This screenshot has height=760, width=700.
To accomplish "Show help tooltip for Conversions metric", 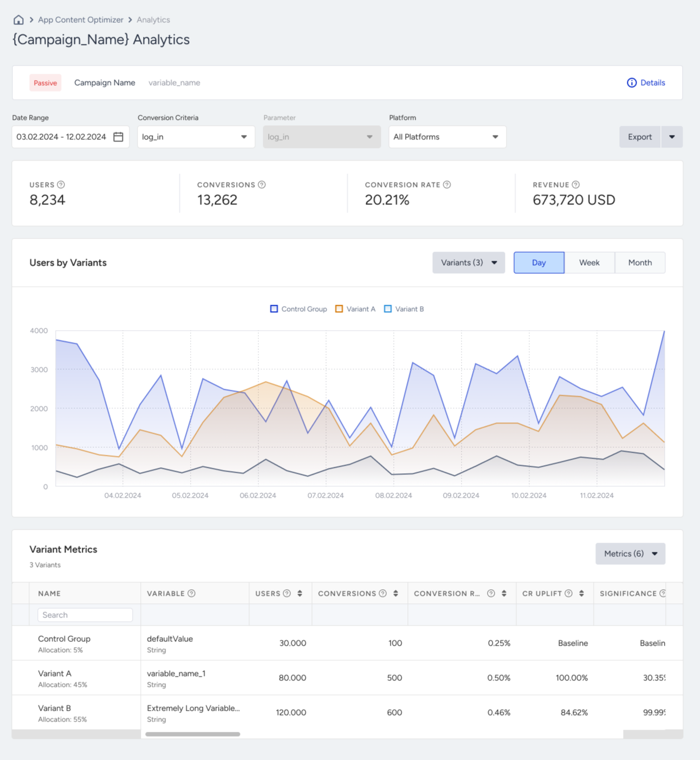I will tap(262, 185).
